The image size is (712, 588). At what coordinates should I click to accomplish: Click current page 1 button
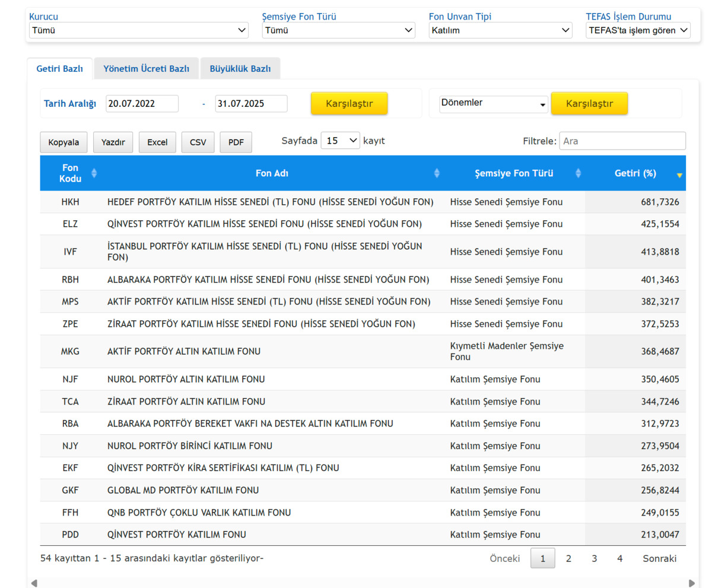click(x=543, y=558)
